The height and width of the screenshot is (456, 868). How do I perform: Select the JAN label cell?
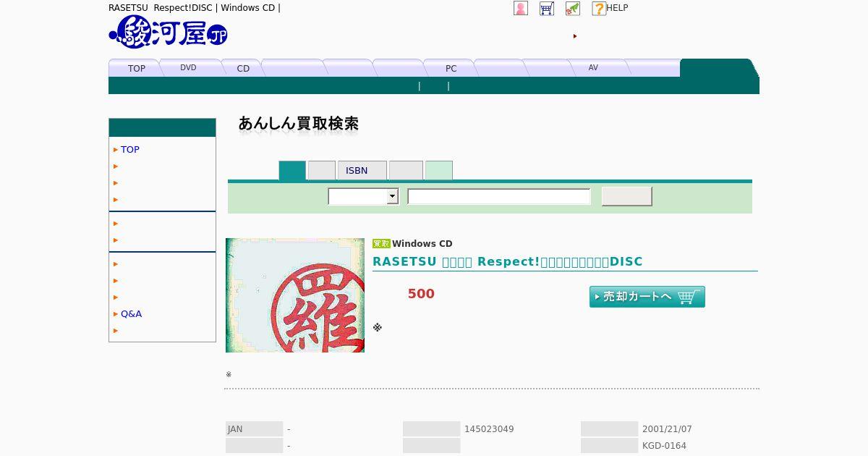pos(254,429)
